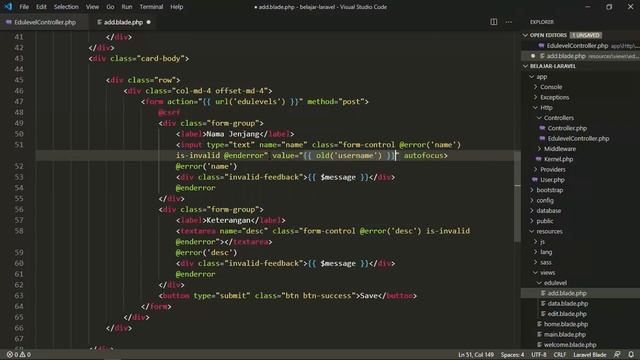Open the Go menu
Viewport: 640px width, 360px height.
click(x=110, y=7)
